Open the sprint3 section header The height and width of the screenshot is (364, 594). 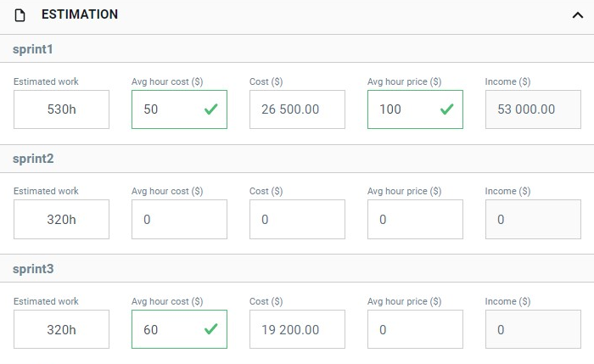click(x=297, y=269)
